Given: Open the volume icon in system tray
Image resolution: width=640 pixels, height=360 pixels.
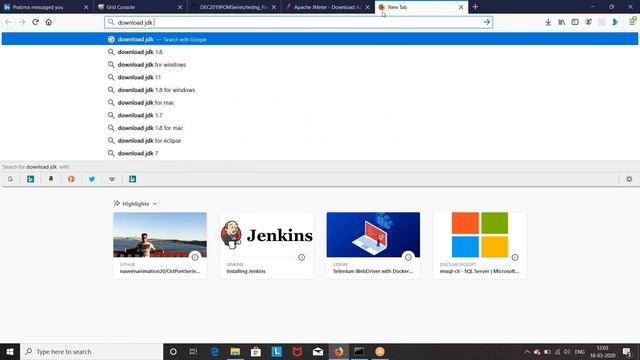Looking at the screenshot, I should 567,351.
